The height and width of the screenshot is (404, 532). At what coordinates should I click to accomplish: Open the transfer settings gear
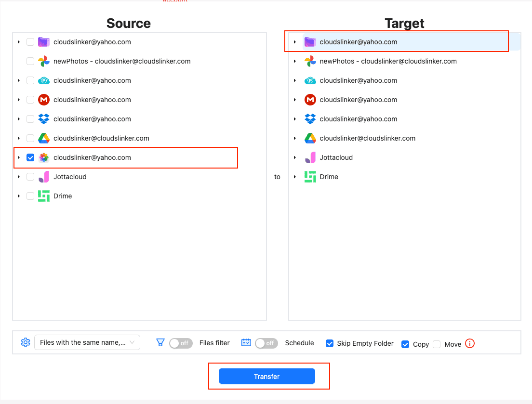point(26,342)
